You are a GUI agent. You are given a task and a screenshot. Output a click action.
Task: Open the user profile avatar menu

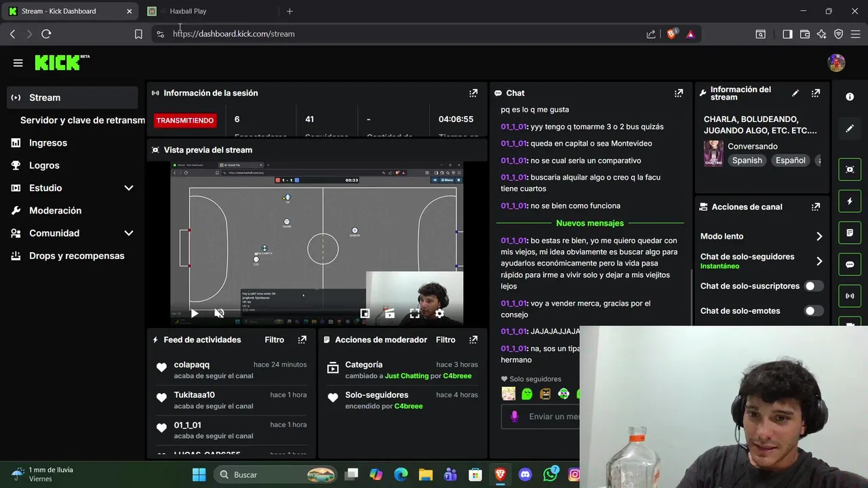coord(836,63)
